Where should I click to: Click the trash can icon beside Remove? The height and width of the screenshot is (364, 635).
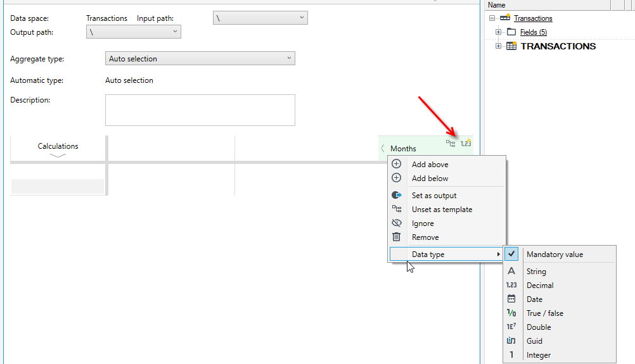[397, 237]
